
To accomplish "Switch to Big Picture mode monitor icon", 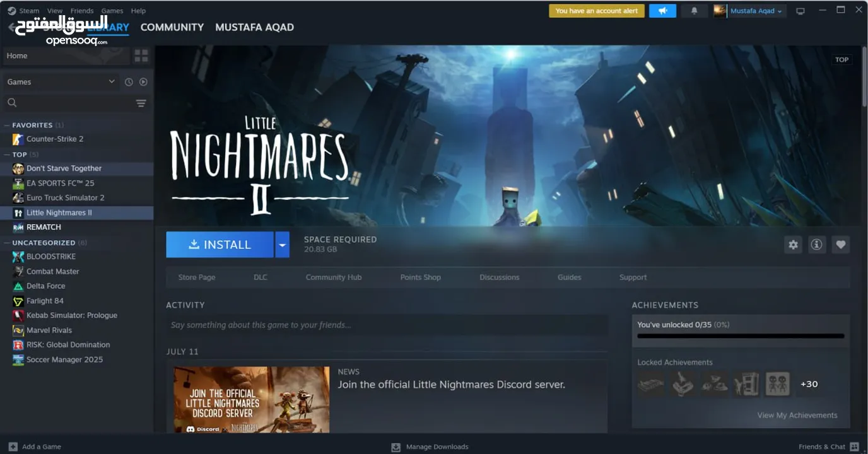I will pyautogui.click(x=801, y=11).
